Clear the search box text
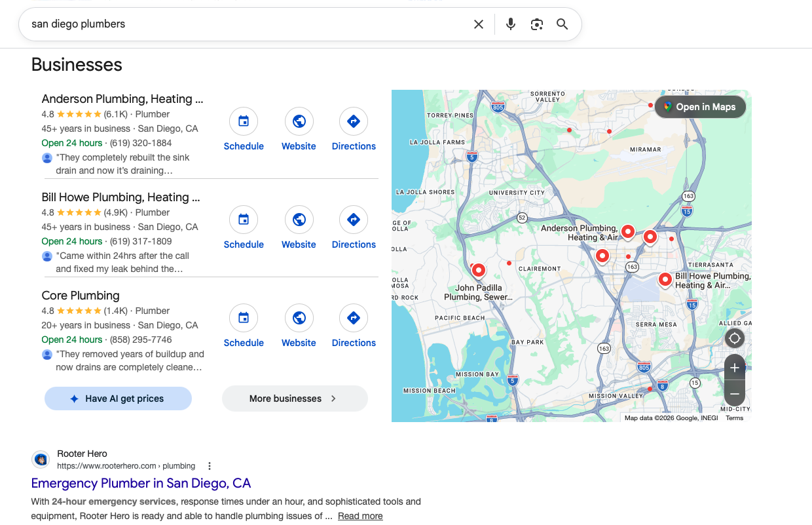This screenshot has height=525, width=812. point(479,24)
